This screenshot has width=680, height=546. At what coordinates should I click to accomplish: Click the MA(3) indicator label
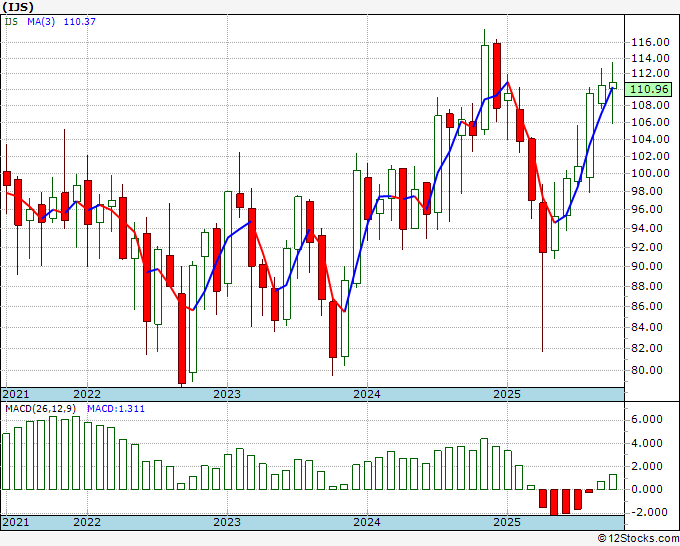point(41,21)
